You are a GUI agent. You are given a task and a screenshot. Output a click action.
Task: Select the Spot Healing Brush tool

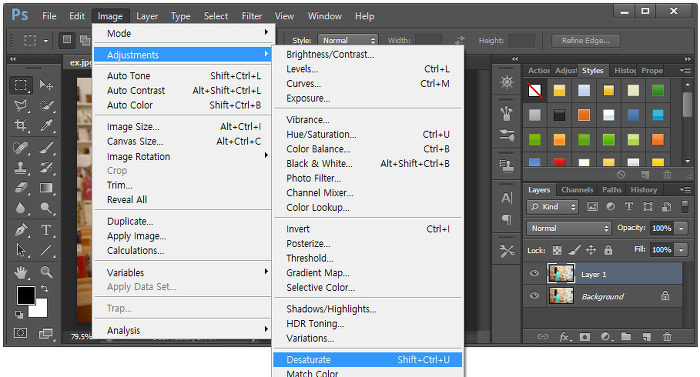tap(21, 147)
